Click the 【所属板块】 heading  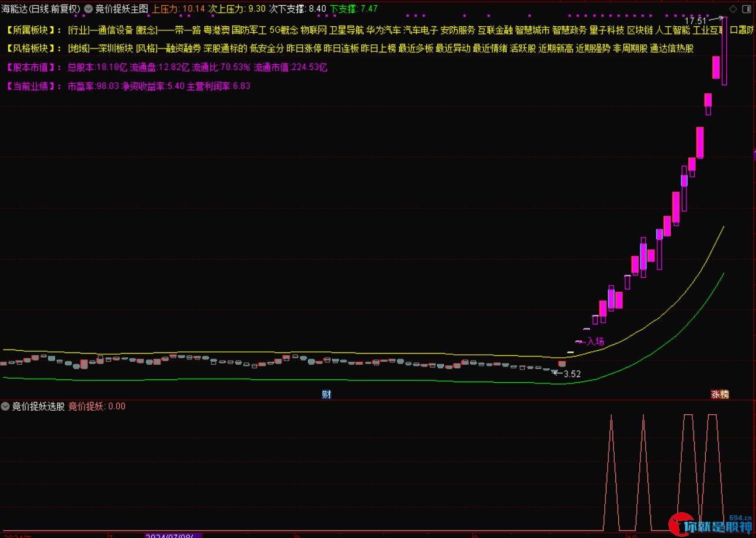pos(34,30)
